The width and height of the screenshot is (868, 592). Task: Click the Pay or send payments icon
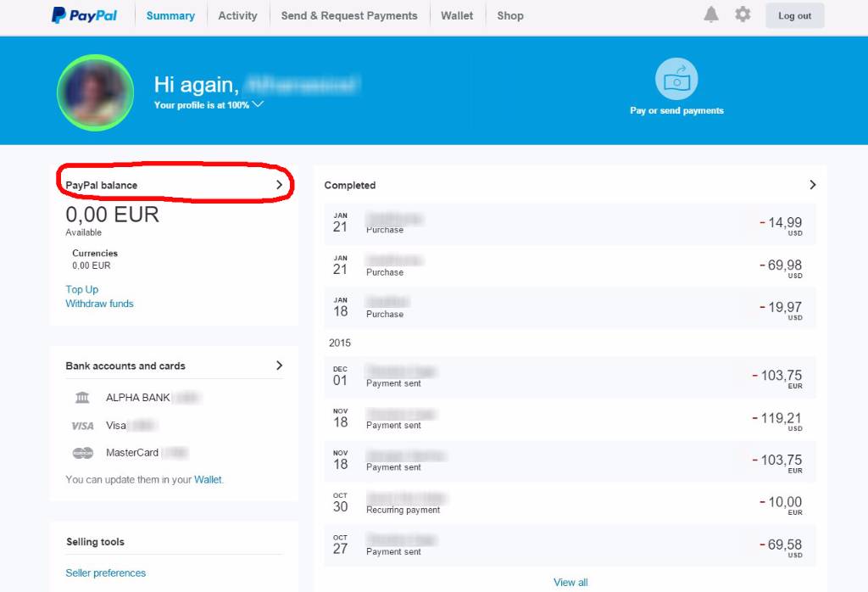coord(676,80)
